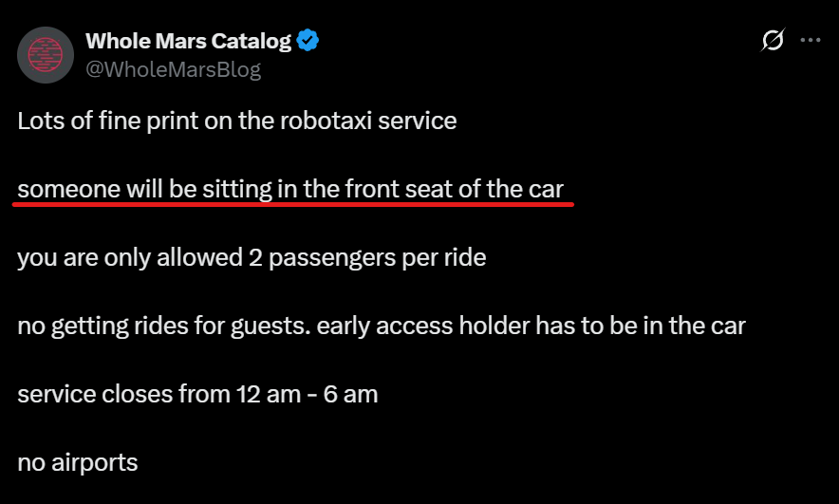This screenshot has width=839, height=504.
Task: Click the line 'no getting rides for guests'
Action: (x=382, y=326)
